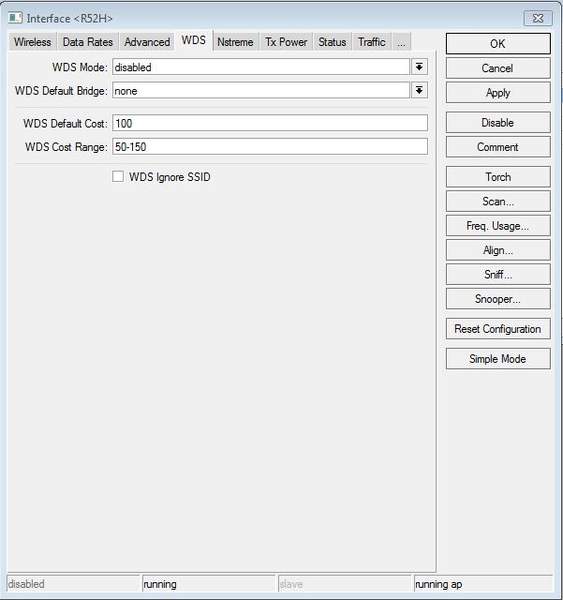Open the Data Rates tab
Image resolution: width=563 pixels, height=600 pixels.
[88, 42]
